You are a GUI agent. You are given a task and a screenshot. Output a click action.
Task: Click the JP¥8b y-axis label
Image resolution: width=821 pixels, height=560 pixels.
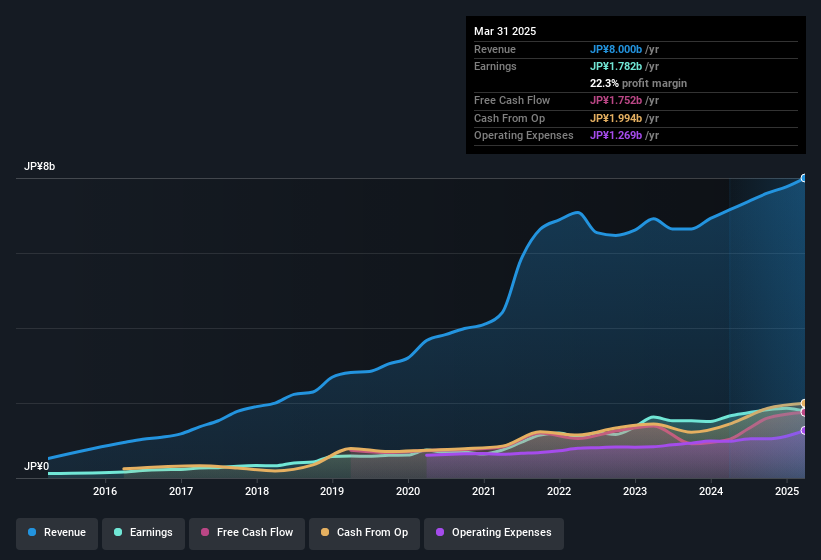(39, 166)
